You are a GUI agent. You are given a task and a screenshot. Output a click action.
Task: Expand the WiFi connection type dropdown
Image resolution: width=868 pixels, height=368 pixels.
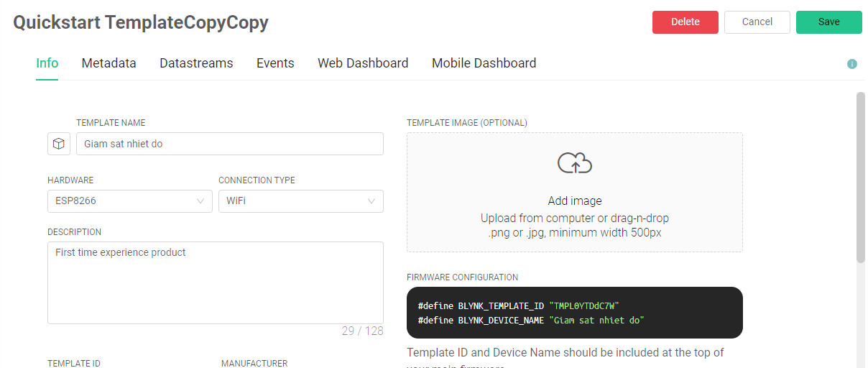coord(301,201)
